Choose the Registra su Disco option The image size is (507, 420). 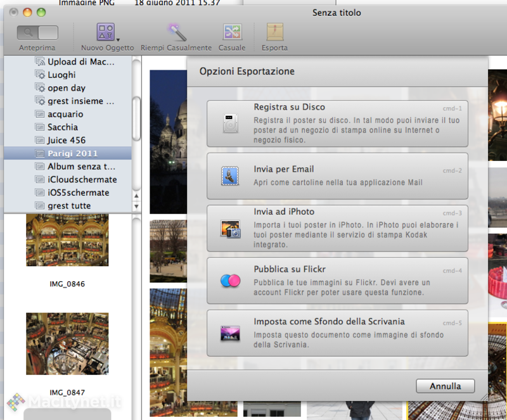point(337,124)
